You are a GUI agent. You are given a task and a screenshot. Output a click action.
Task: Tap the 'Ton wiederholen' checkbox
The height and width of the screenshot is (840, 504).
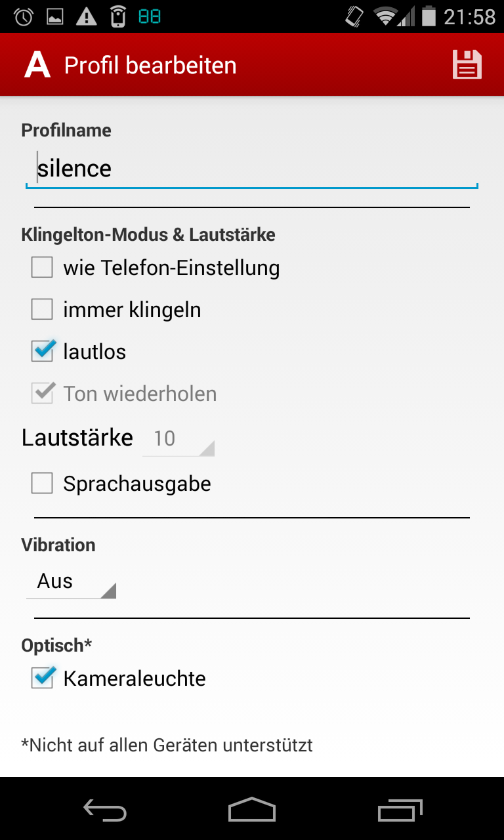coord(43,394)
